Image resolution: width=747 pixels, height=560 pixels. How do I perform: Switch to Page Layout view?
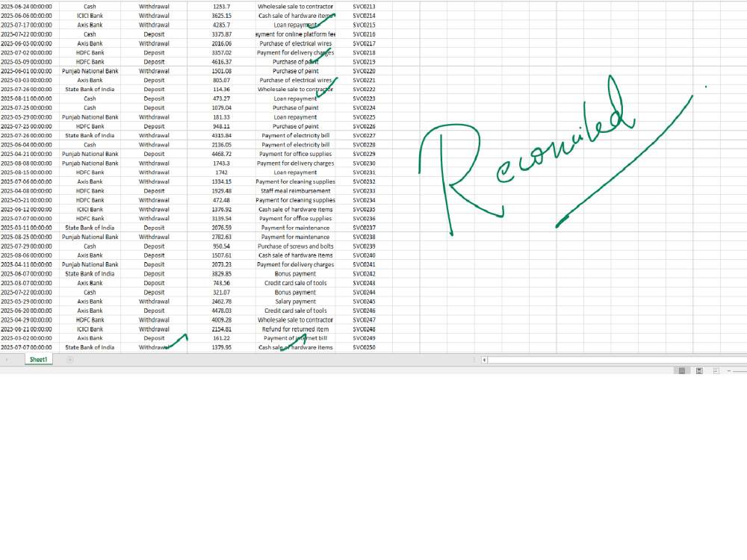pos(699,370)
